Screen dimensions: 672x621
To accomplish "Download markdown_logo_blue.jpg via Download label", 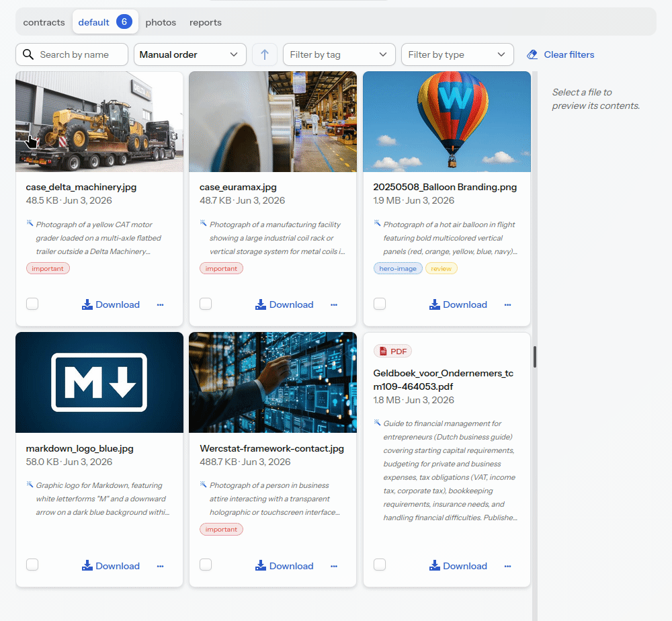I will pyautogui.click(x=118, y=566).
